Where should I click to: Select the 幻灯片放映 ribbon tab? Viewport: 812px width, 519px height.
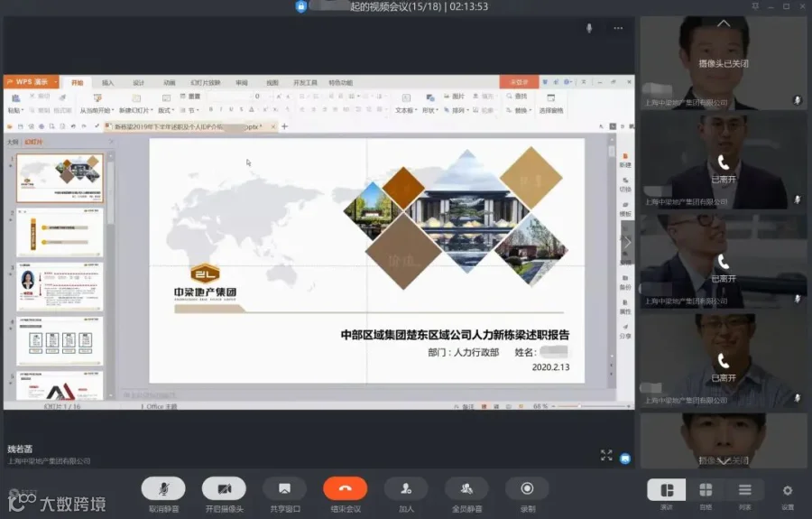click(206, 83)
